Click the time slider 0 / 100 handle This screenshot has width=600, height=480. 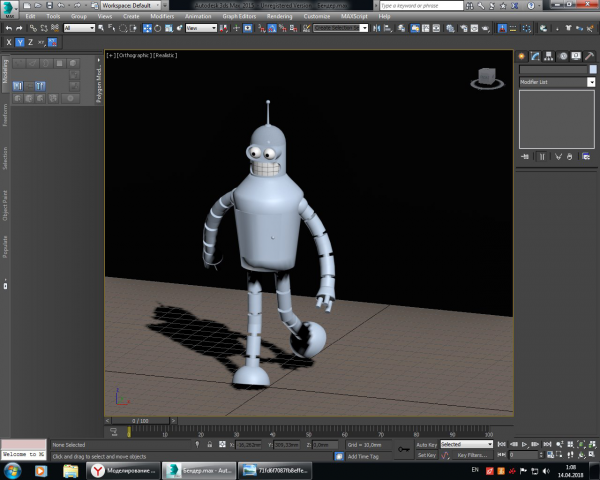tap(140, 421)
